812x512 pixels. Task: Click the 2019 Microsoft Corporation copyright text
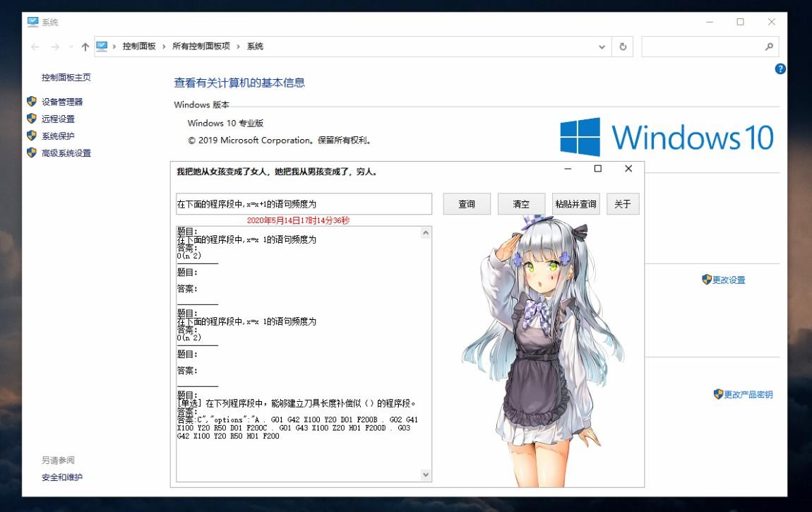point(279,141)
